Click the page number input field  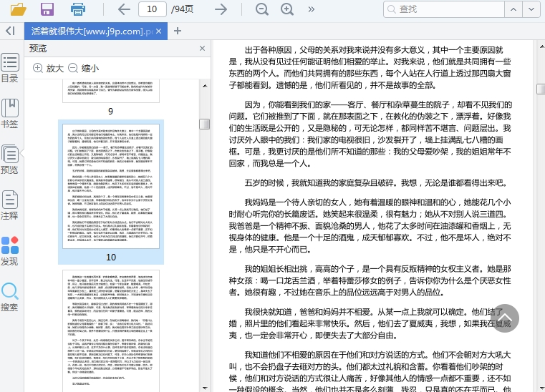pyautogui.click(x=153, y=9)
